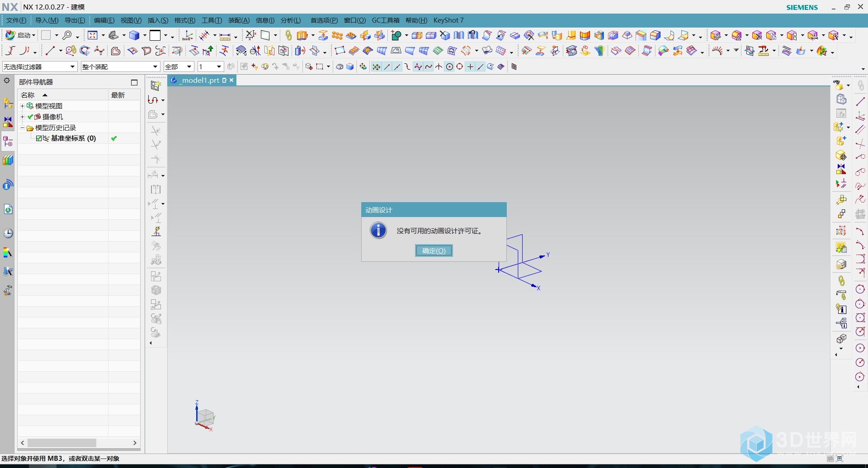Toggle the Intersection snap option
The height and width of the screenshot is (468, 868).
[x=439, y=67]
